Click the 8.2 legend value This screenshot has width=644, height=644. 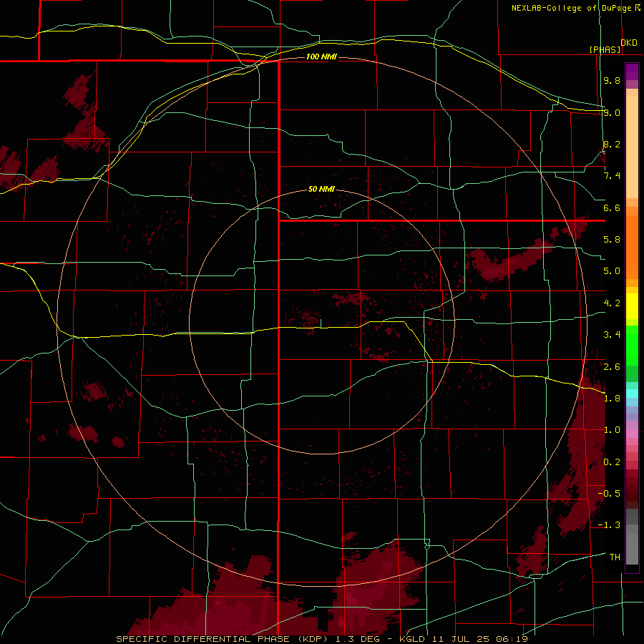click(612, 144)
